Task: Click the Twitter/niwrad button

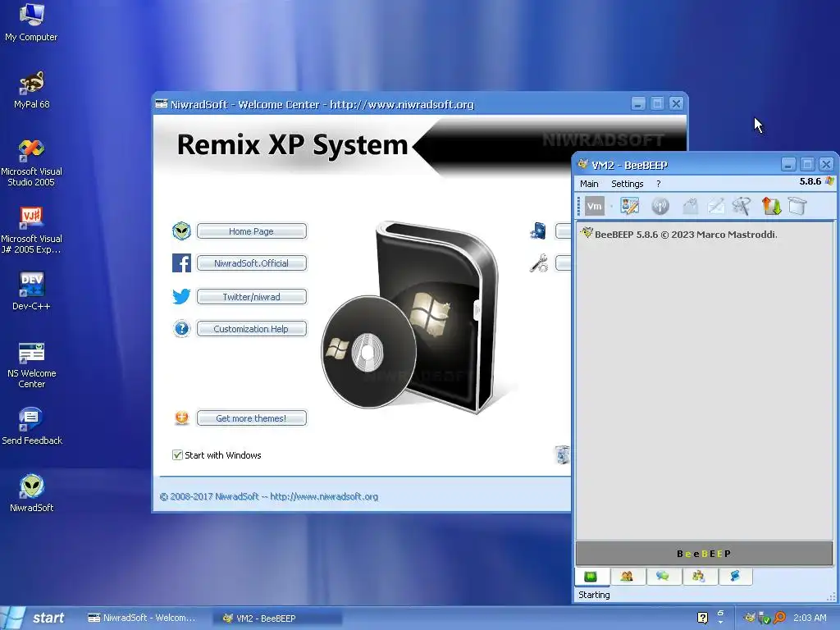Action: pyautogui.click(x=251, y=297)
